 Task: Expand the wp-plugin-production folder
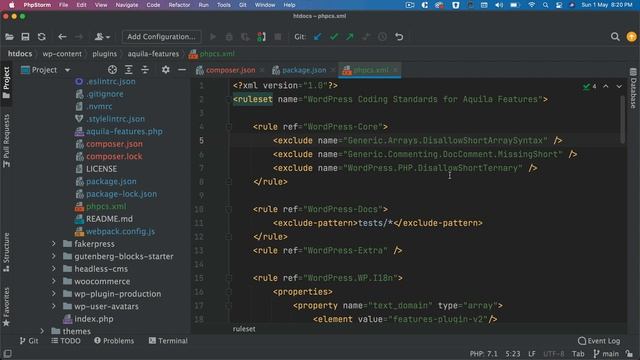tap(53, 293)
